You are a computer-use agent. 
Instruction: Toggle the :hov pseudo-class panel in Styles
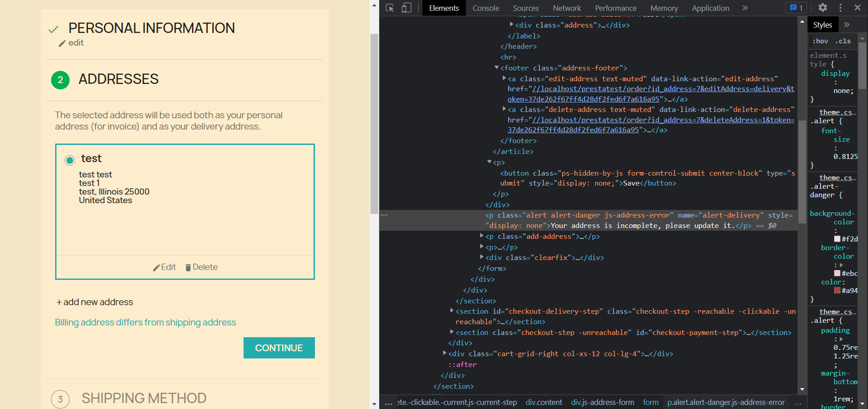820,41
